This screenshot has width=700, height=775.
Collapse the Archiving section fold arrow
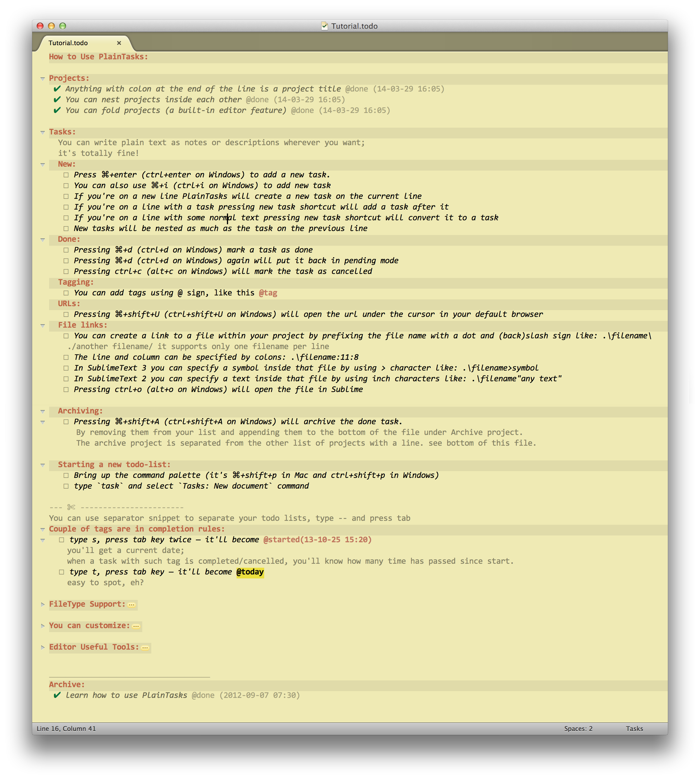[x=43, y=411]
